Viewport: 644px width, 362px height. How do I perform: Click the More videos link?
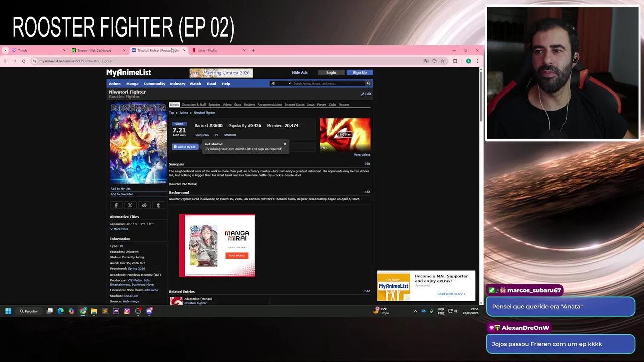pyautogui.click(x=362, y=155)
